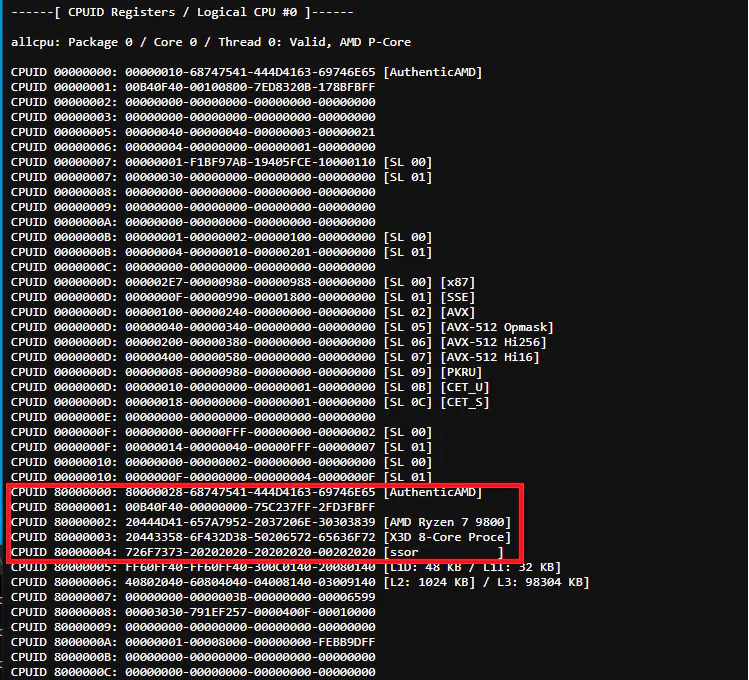
Task: Click the CPUID 80000004 row ending '[ssor'
Action: (257, 552)
